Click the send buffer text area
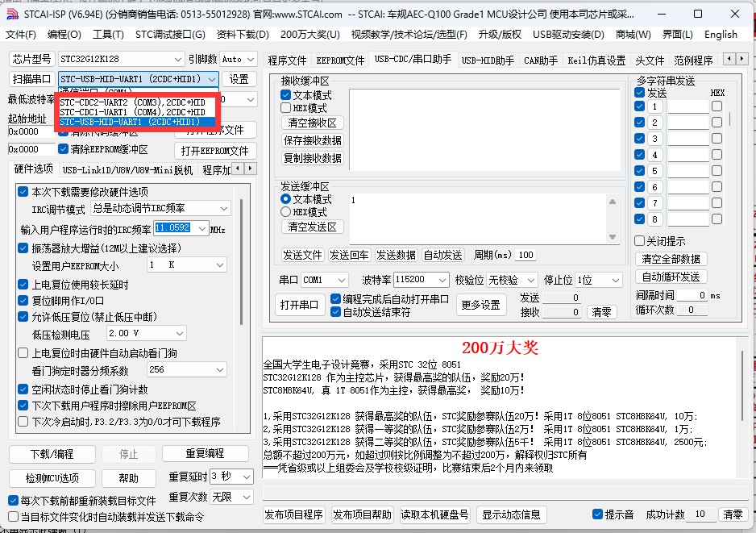The image size is (756, 533). pyautogui.click(x=478, y=219)
